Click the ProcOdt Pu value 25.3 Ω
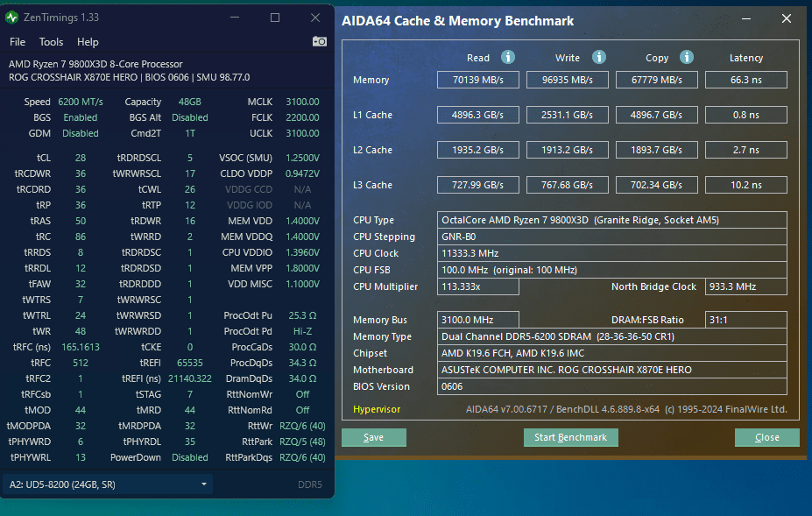The width and height of the screenshot is (812, 516). pyautogui.click(x=302, y=315)
